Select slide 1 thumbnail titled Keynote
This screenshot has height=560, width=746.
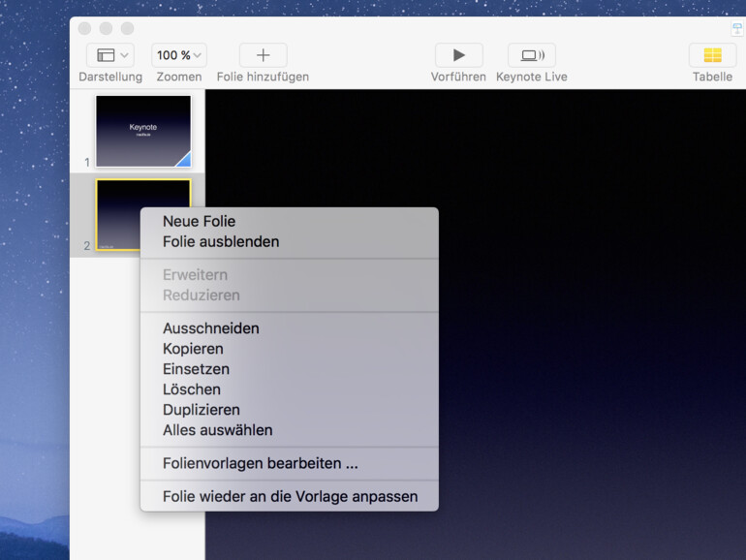click(x=143, y=132)
